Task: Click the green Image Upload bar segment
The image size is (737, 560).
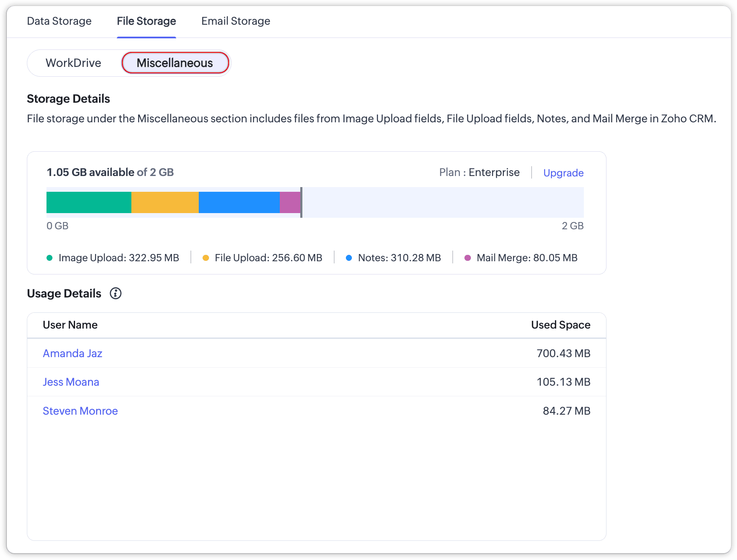Action: click(89, 202)
